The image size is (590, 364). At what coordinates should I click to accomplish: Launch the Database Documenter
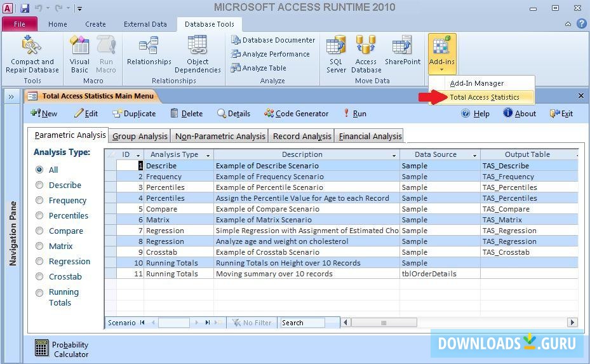(x=273, y=40)
